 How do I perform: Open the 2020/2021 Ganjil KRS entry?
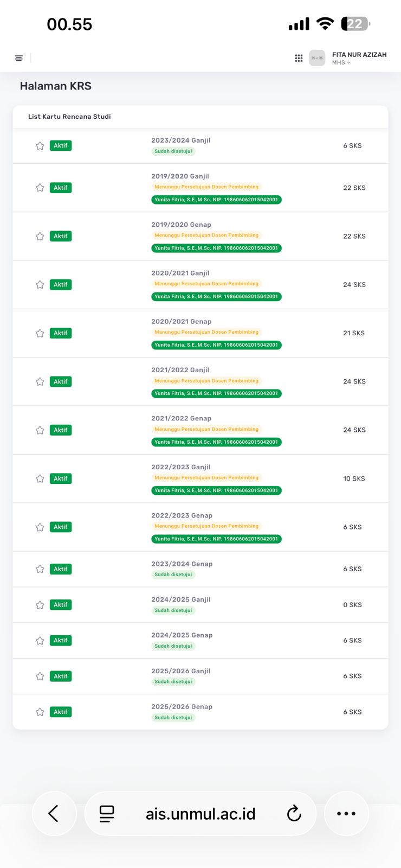(180, 273)
